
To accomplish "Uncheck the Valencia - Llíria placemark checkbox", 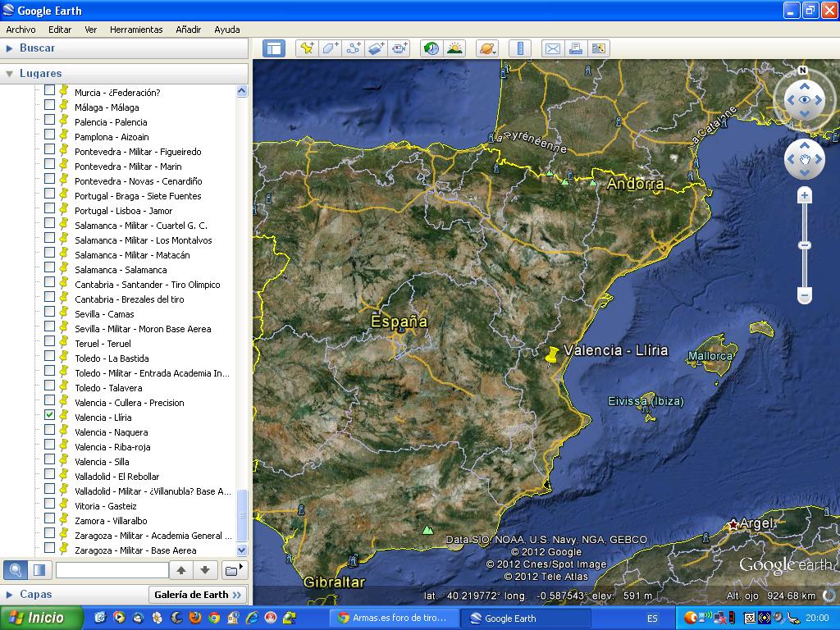I will coord(50,416).
